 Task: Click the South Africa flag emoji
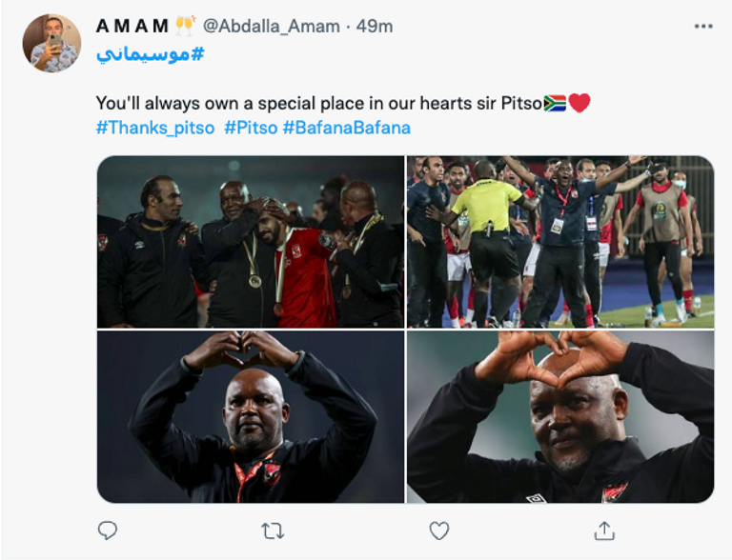(x=555, y=103)
